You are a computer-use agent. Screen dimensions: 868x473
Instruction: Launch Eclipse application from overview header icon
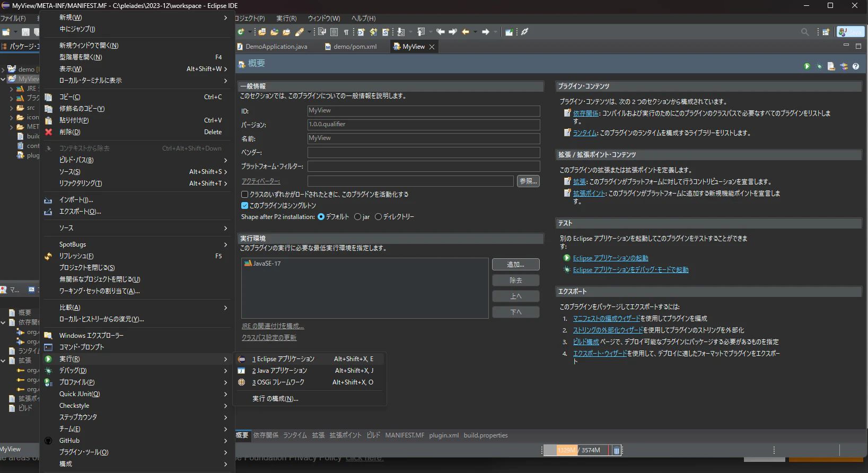(x=806, y=66)
